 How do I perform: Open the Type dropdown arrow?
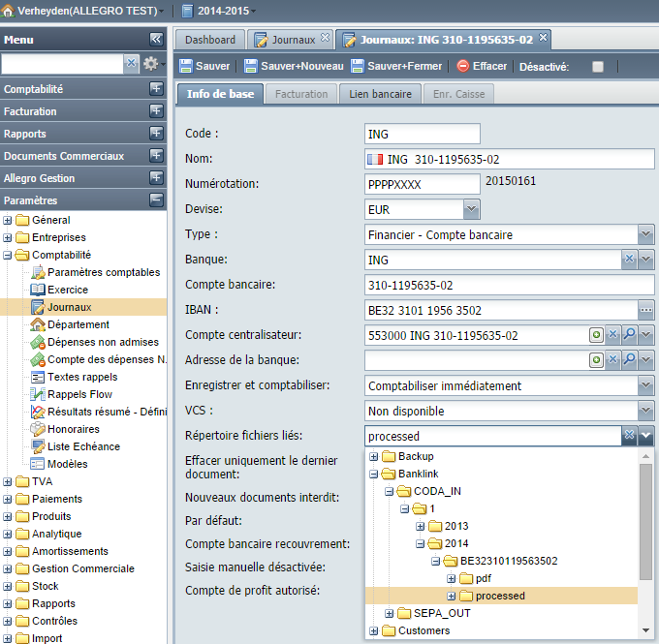coord(646,234)
